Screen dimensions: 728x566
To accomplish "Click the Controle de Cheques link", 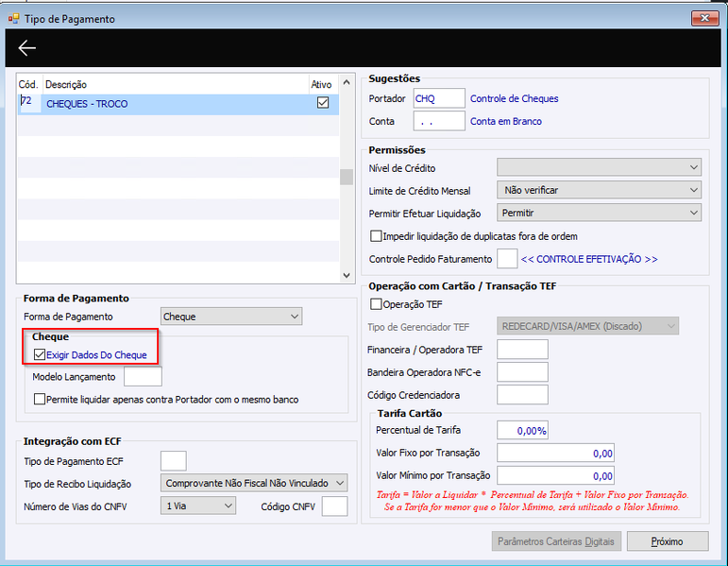I will click(514, 98).
